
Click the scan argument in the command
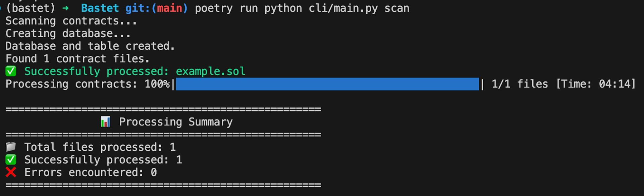[397, 8]
